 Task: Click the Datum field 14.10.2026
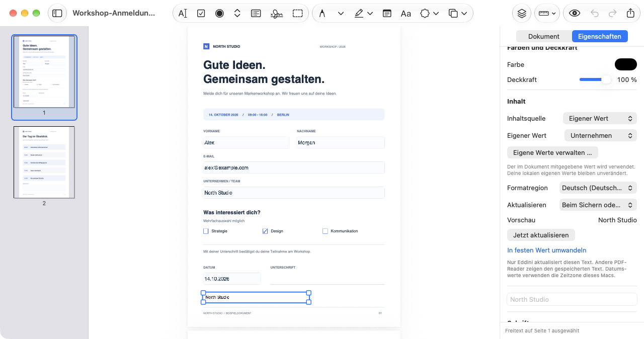point(232,279)
